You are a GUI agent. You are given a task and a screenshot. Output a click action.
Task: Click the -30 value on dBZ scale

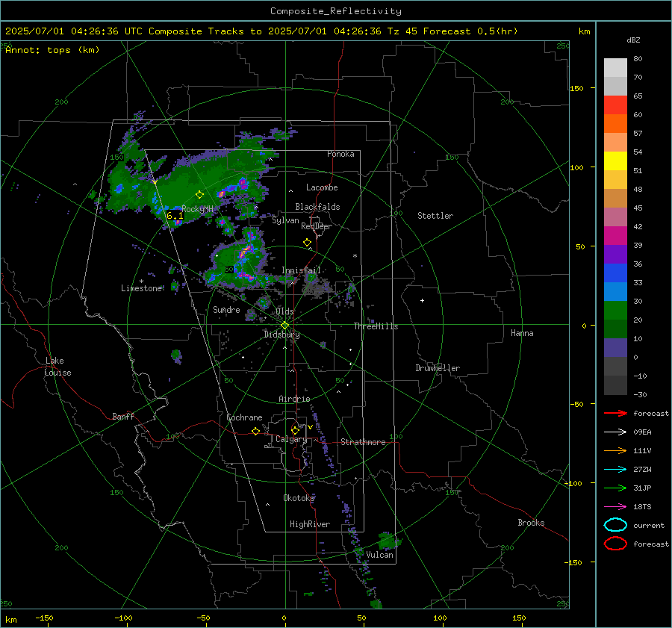[640, 394]
